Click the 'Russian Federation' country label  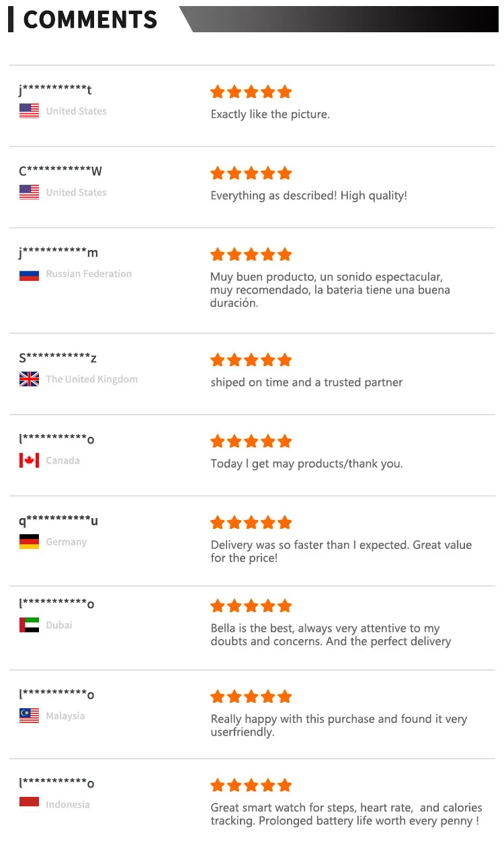click(x=89, y=273)
